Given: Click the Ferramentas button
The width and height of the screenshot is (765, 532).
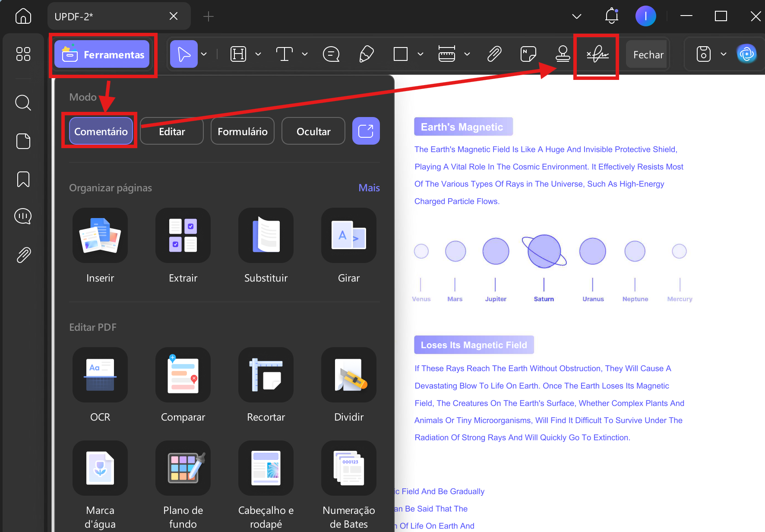Looking at the screenshot, I should pos(103,54).
